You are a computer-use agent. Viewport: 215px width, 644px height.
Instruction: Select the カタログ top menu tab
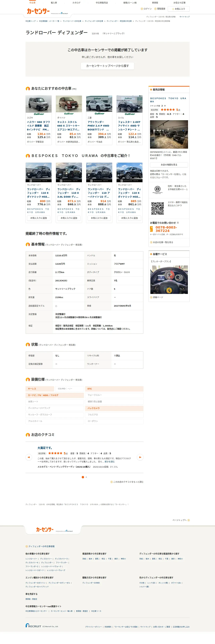pyautogui.click(x=76, y=3)
